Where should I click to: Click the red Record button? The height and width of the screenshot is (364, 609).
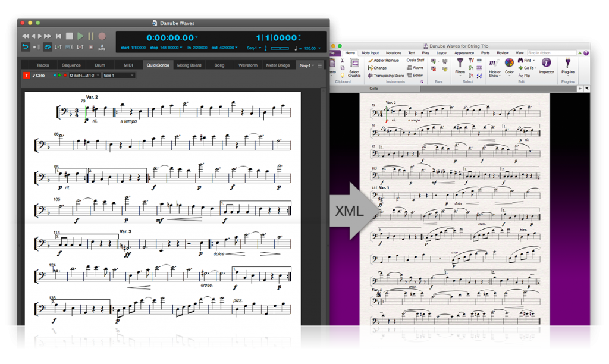[102, 36]
